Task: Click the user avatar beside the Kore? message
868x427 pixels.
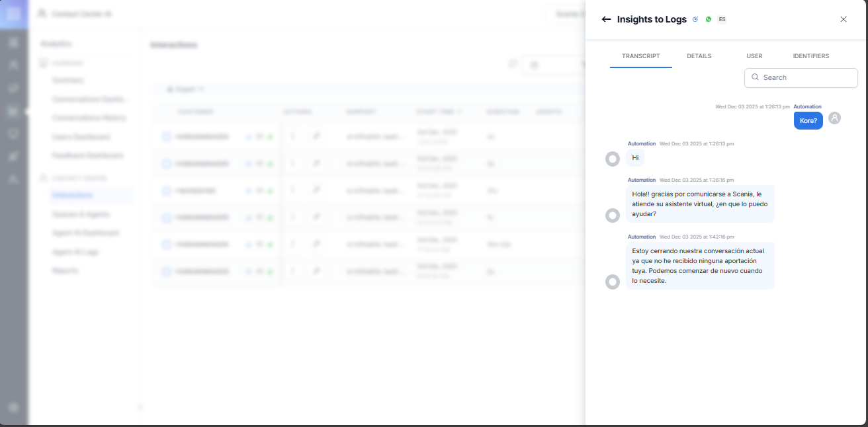Action: (x=834, y=118)
